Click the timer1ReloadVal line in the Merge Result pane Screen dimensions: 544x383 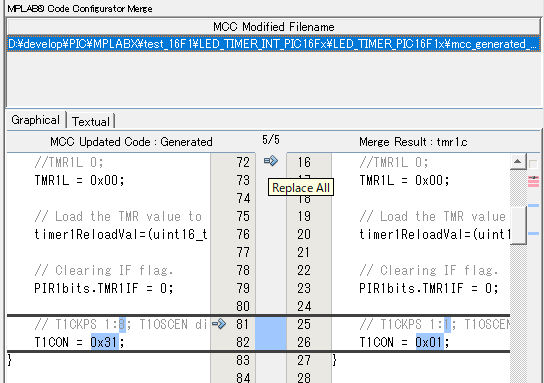[435, 235]
